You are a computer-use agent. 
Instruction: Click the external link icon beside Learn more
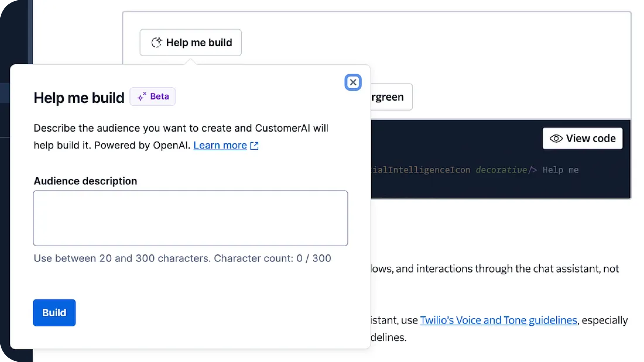pyautogui.click(x=254, y=146)
